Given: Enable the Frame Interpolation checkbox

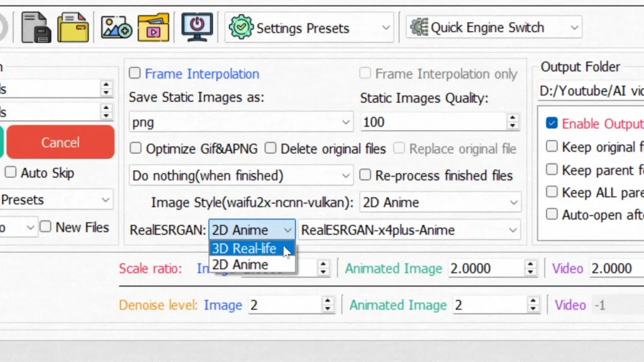Looking at the screenshot, I should 135,73.
